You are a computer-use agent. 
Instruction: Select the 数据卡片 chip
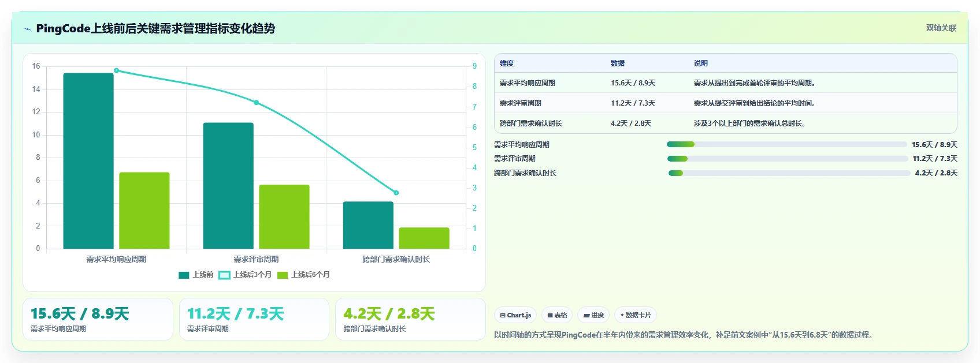[635, 315]
